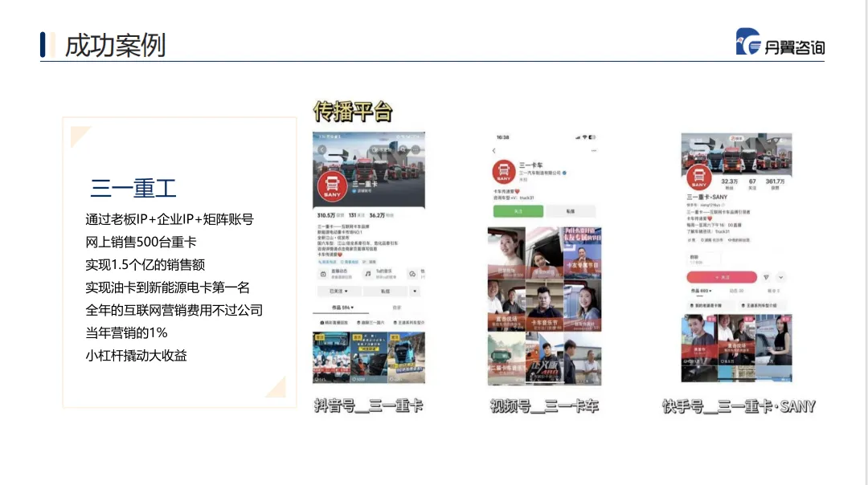Toggle the red 关注 follow button on Kuaishou
Screen dimensions: 868x485
(x=723, y=276)
